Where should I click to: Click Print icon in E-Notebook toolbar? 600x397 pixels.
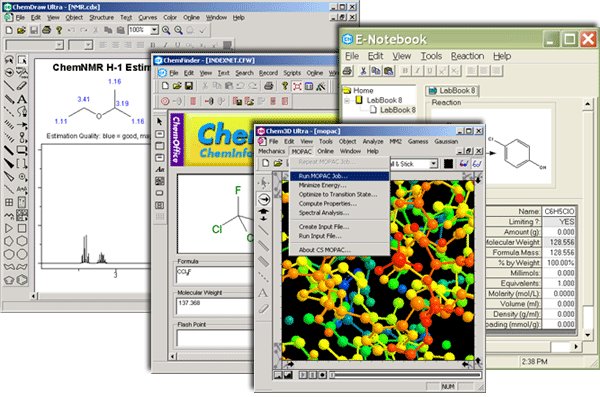(347, 71)
